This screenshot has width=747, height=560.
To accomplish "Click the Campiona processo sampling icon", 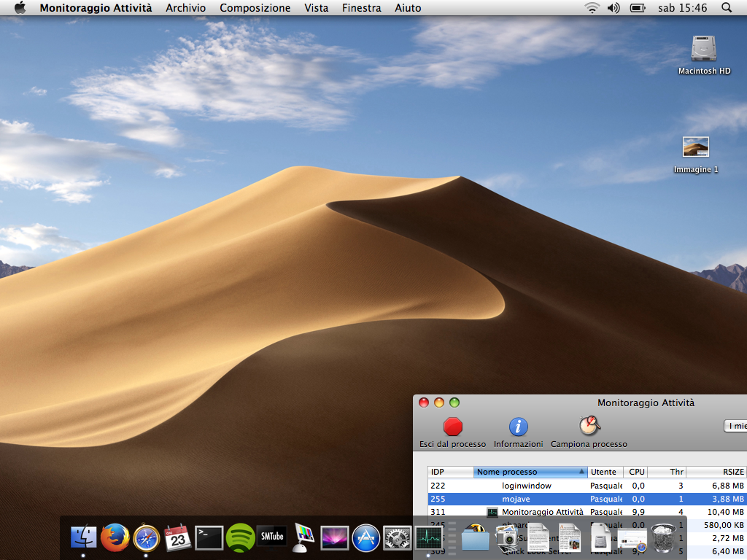I will [x=589, y=426].
